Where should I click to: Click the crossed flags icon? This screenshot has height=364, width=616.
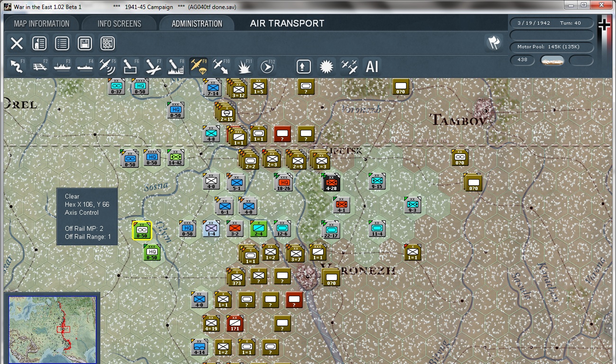pos(494,43)
